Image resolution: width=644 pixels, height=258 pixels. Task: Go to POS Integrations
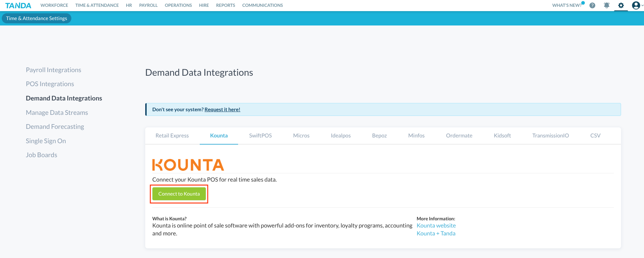pos(50,84)
